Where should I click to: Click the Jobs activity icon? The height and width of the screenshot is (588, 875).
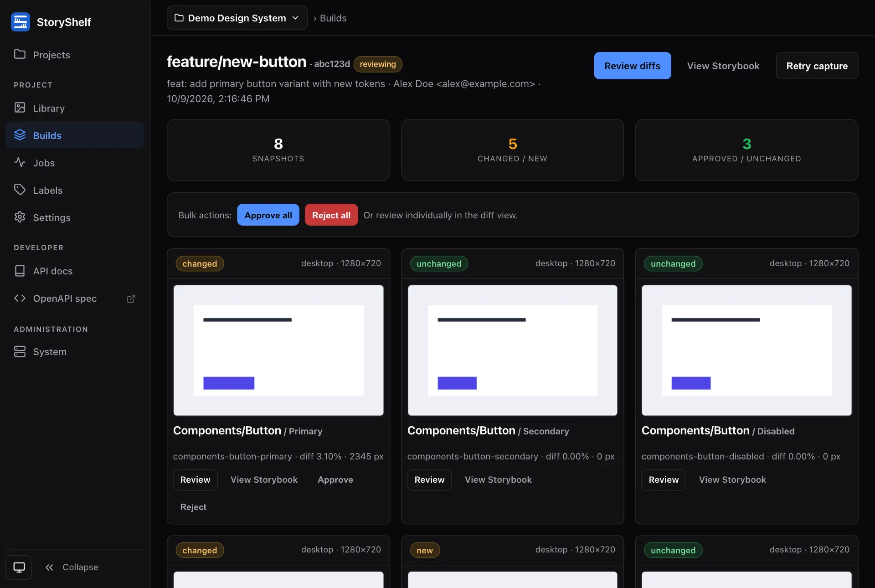coord(20,162)
